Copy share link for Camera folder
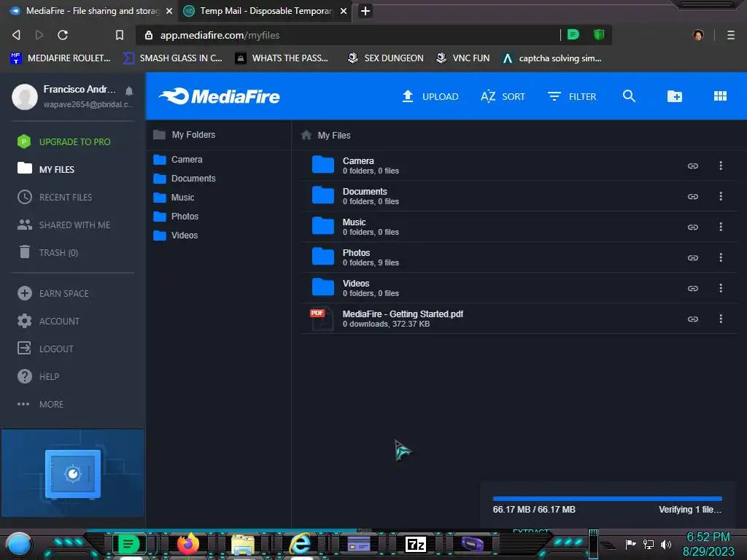 click(x=693, y=166)
